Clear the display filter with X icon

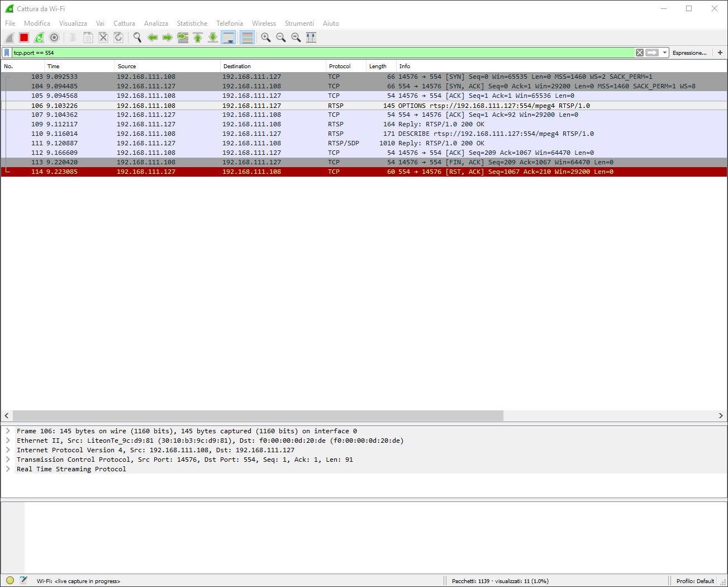pyautogui.click(x=639, y=52)
